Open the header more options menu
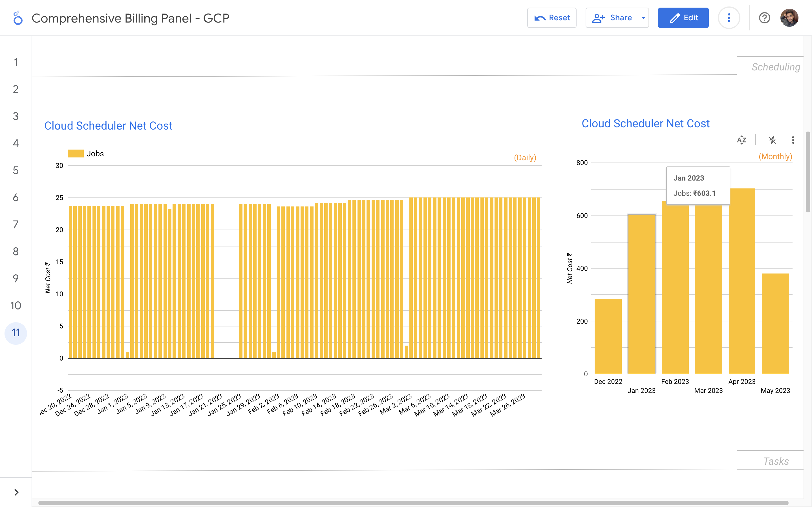 pos(729,18)
